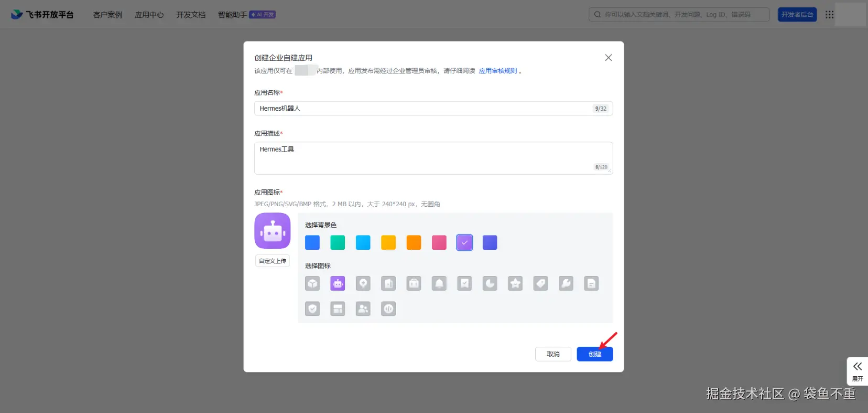Click the top search box
Viewport: 868px width, 413px height.
[679, 15]
